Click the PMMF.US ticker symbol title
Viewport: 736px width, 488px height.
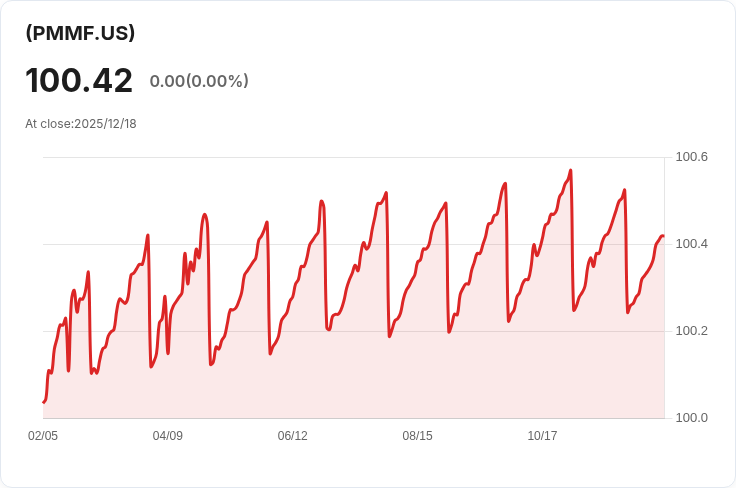tap(80, 33)
